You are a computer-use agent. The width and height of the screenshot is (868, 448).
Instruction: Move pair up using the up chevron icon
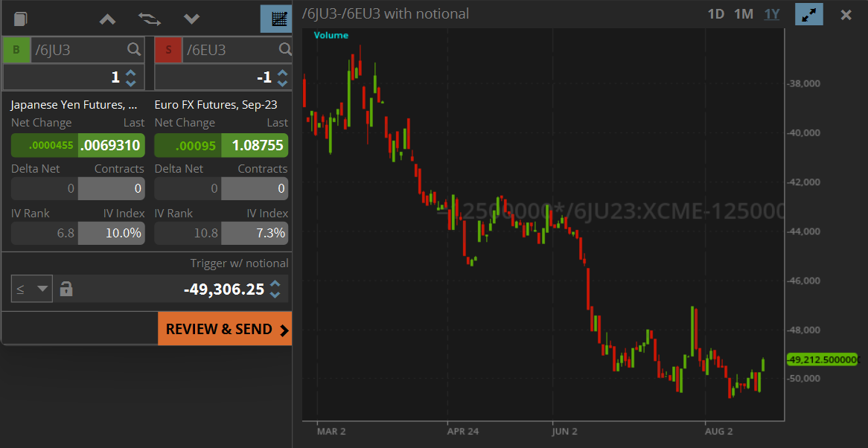pos(106,19)
